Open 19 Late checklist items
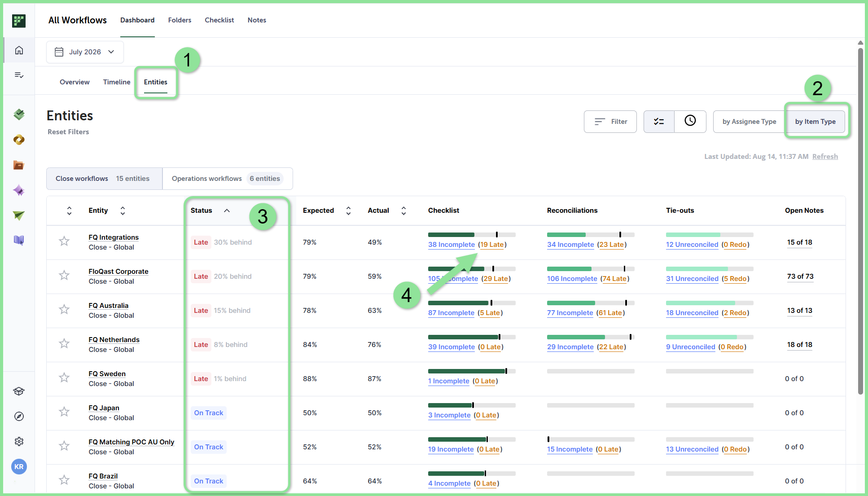 (x=492, y=245)
